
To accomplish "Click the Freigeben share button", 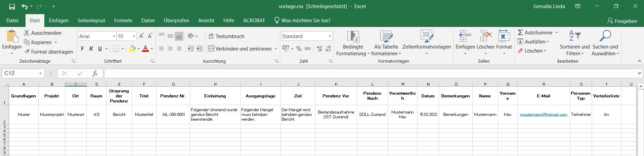I will point(622,21).
